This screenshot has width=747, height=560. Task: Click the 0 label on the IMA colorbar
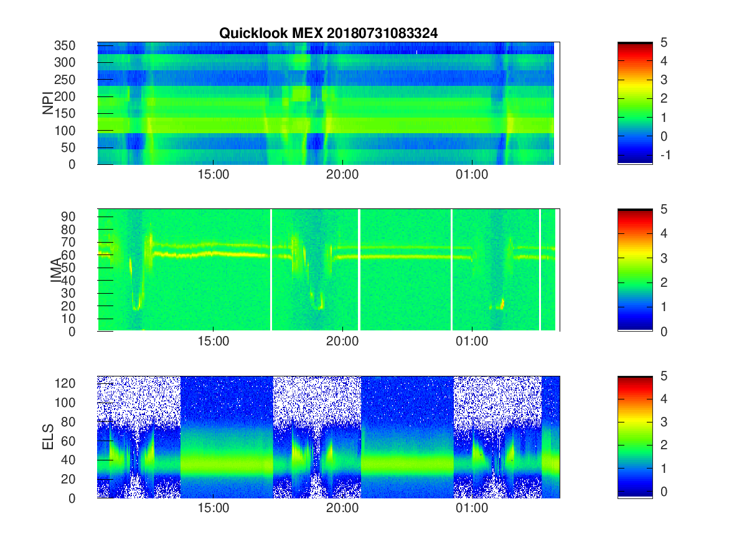[x=664, y=331]
